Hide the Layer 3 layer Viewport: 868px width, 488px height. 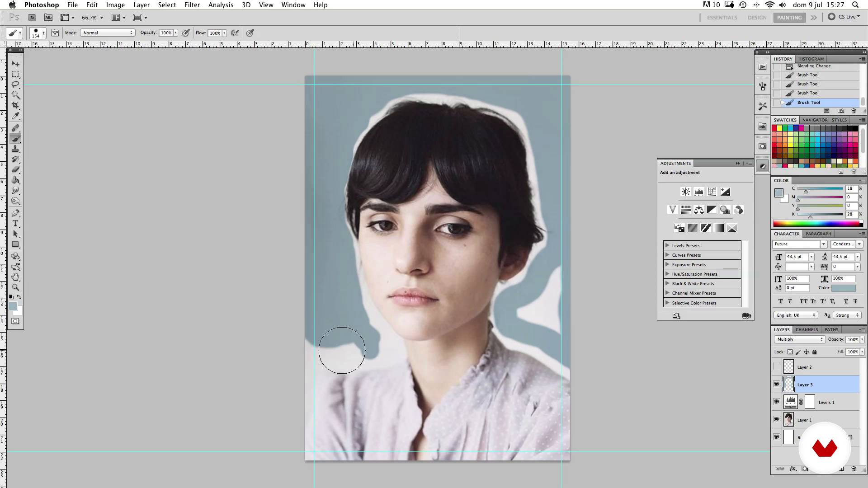tap(777, 385)
